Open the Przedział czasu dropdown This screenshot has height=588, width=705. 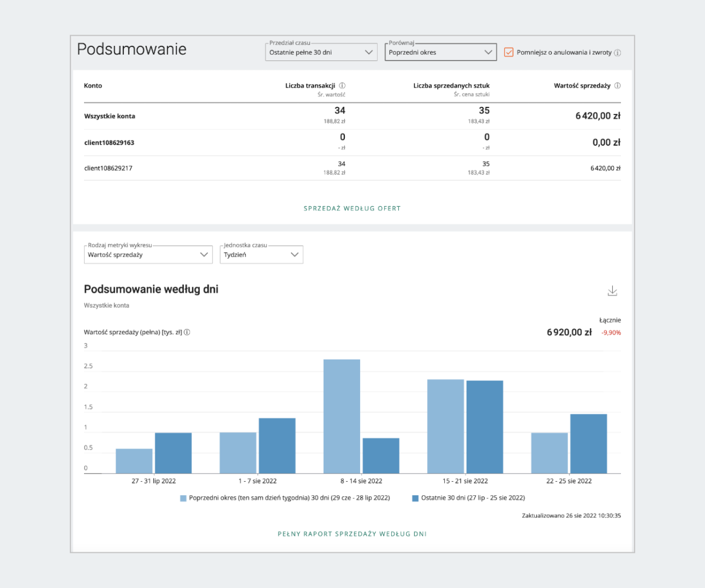point(320,52)
